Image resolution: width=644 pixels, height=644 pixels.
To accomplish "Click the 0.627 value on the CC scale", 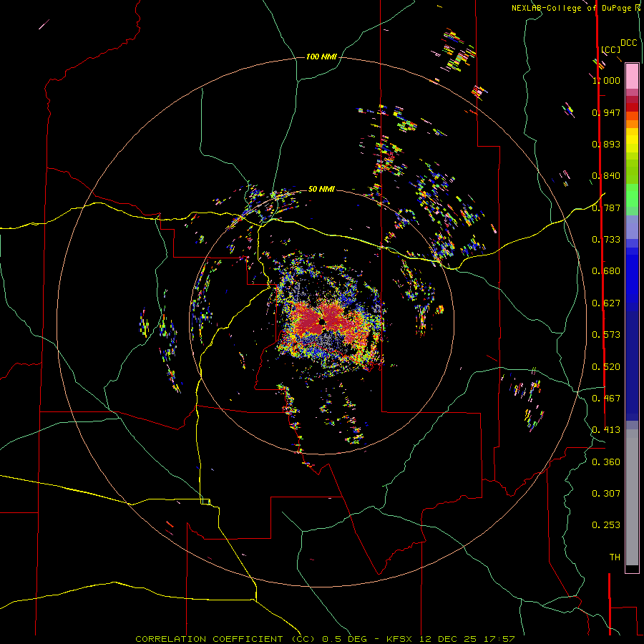I will (x=606, y=303).
